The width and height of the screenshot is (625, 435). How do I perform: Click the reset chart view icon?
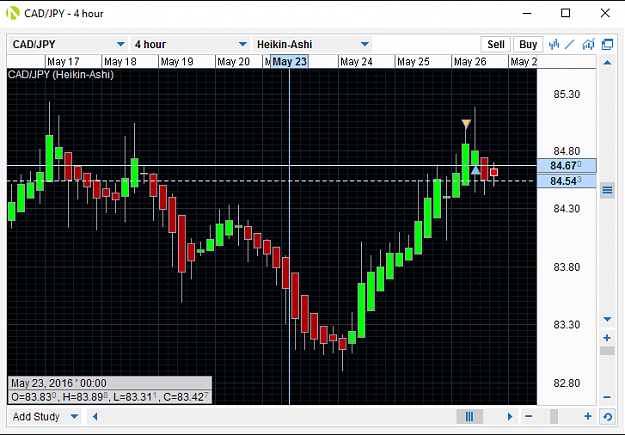click(x=607, y=417)
